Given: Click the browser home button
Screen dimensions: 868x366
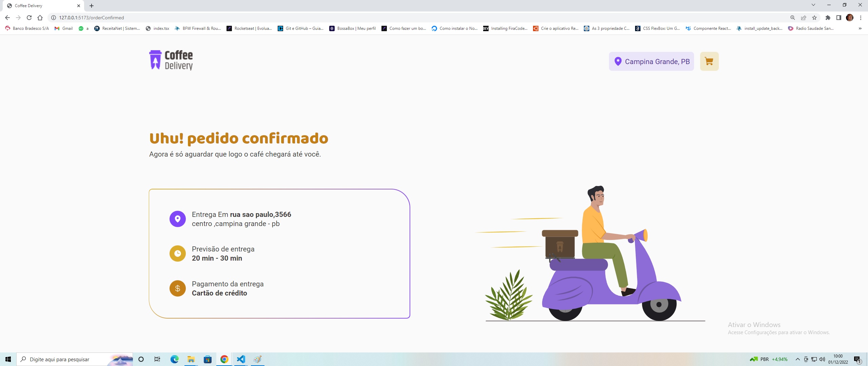Looking at the screenshot, I should click(40, 18).
